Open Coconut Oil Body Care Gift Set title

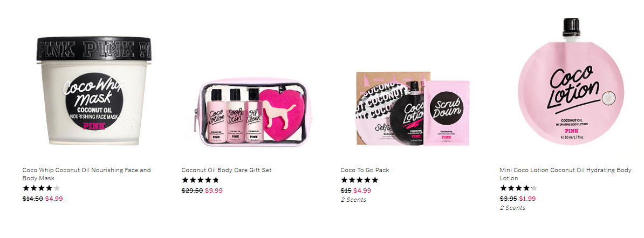pos(227,170)
